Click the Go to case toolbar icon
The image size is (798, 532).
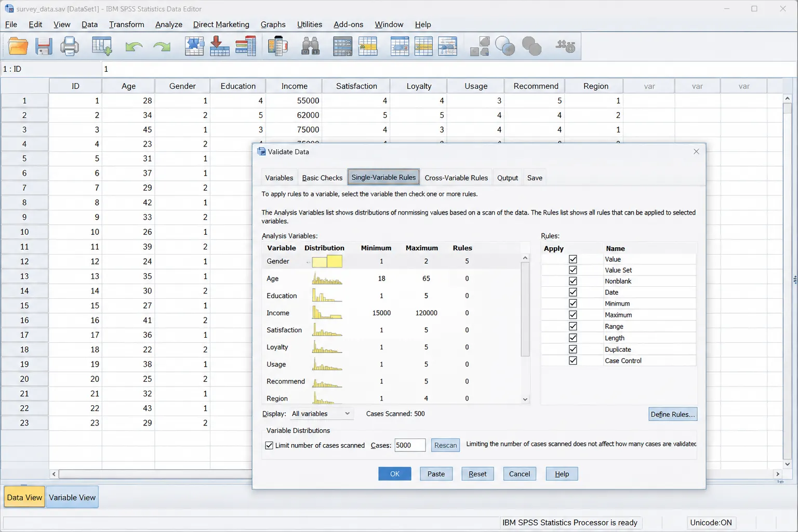(x=194, y=46)
